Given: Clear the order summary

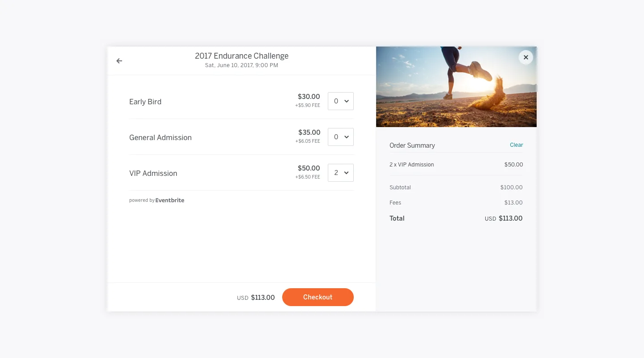Looking at the screenshot, I should (x=516, y=145).
